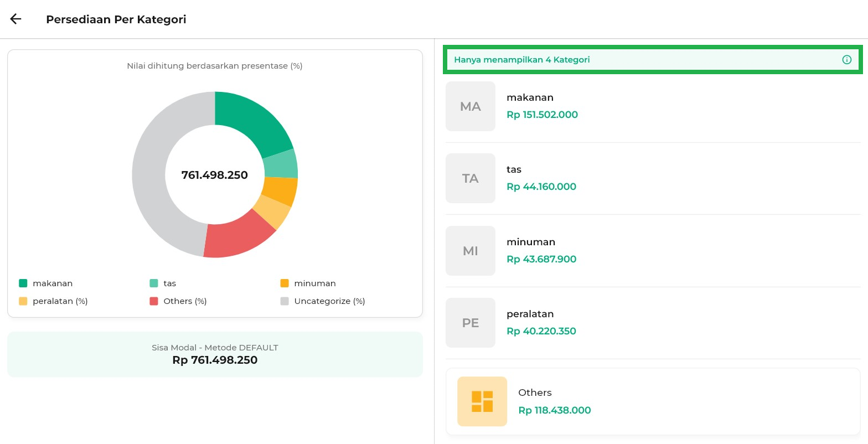Screen dimensions: 868x444
Task: Select makanan amount Rp 151.502.000
Action: click(x=542, y=115)
